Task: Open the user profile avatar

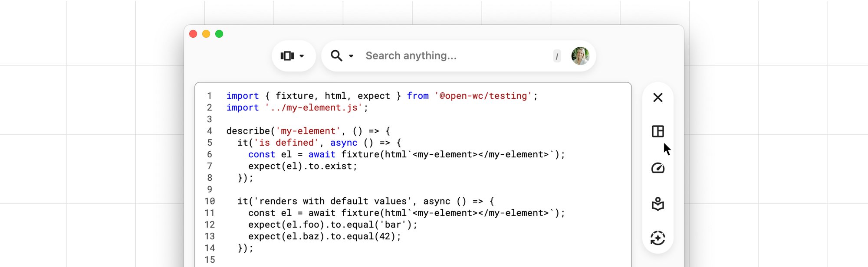Action: (x=580, y=56)
